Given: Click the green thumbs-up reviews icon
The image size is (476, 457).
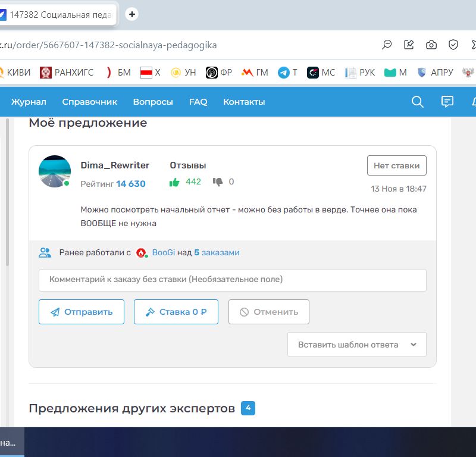Looking at the screenshot, I should (x=174, y=182).
